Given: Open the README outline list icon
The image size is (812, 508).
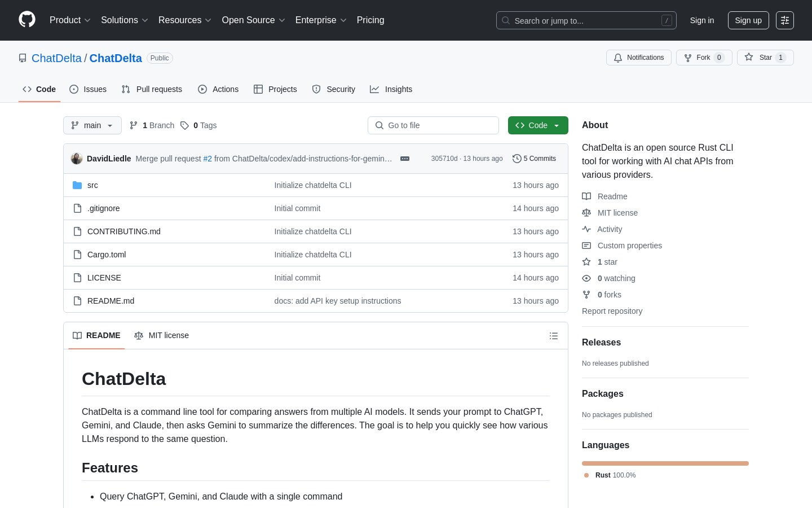Looking at the screenshot, I should click(554, 336).
